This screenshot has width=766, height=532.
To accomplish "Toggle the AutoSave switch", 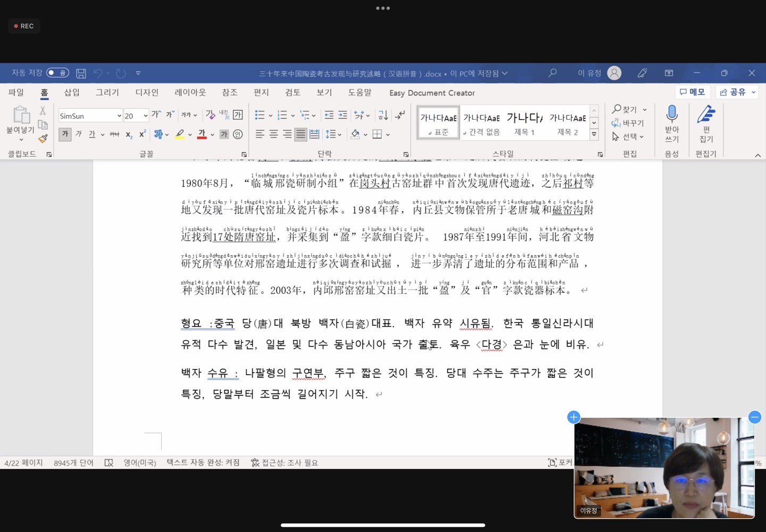I will click(x=57, y=73).
